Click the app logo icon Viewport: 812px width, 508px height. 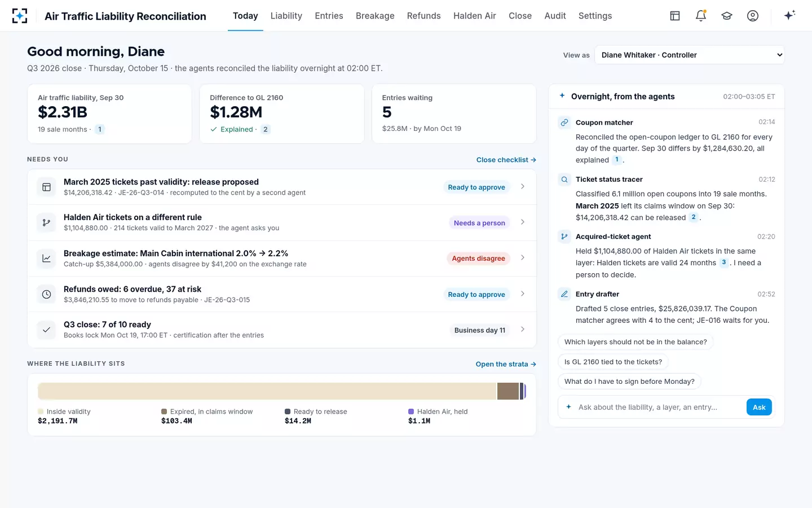(20, 16)
